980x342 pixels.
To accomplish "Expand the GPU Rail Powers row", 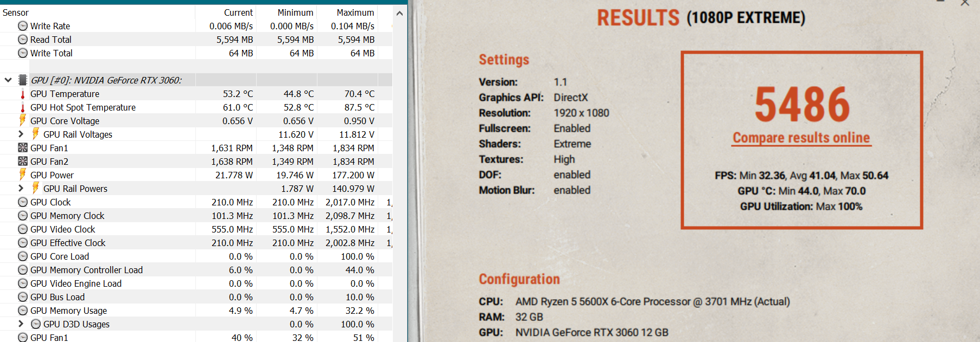I will [x=21, y=188].
